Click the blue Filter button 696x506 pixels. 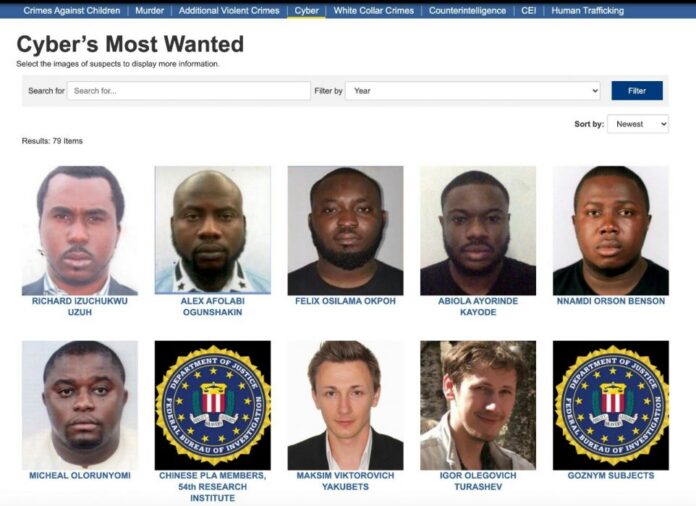click(637, 91)
